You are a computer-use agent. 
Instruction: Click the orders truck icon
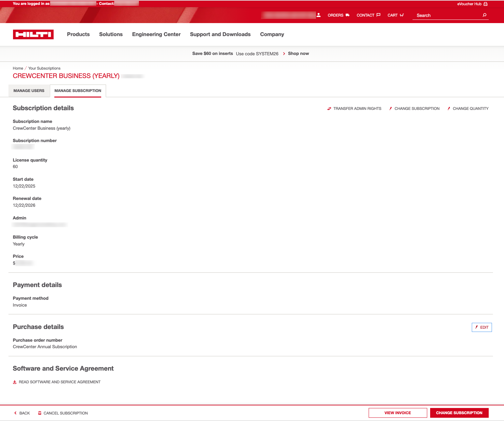[x=347, y=15]
